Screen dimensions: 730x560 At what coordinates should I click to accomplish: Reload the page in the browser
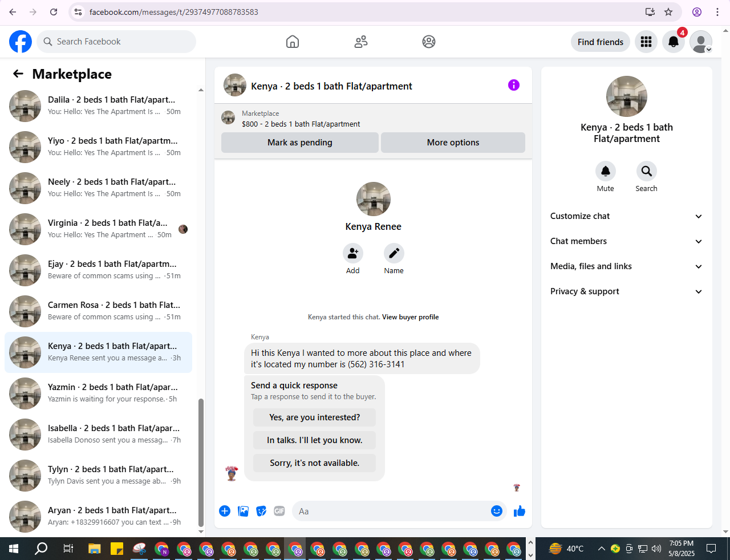pos(54,12)
